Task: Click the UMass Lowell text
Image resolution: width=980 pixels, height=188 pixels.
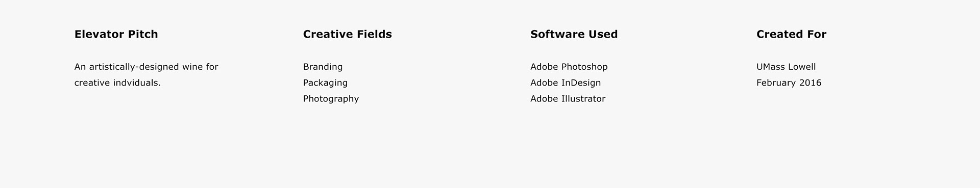Action: [x=786, y=67]
